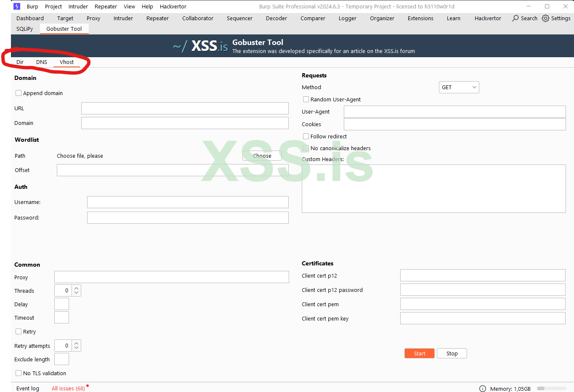The image size is (574, 392).
Task: Click the Timeout input field
Action: click(61, 317)
